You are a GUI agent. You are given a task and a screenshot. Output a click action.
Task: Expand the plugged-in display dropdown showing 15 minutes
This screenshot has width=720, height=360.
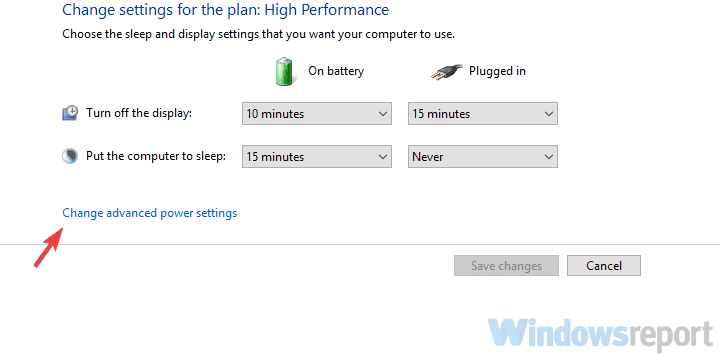click(483, 113)
